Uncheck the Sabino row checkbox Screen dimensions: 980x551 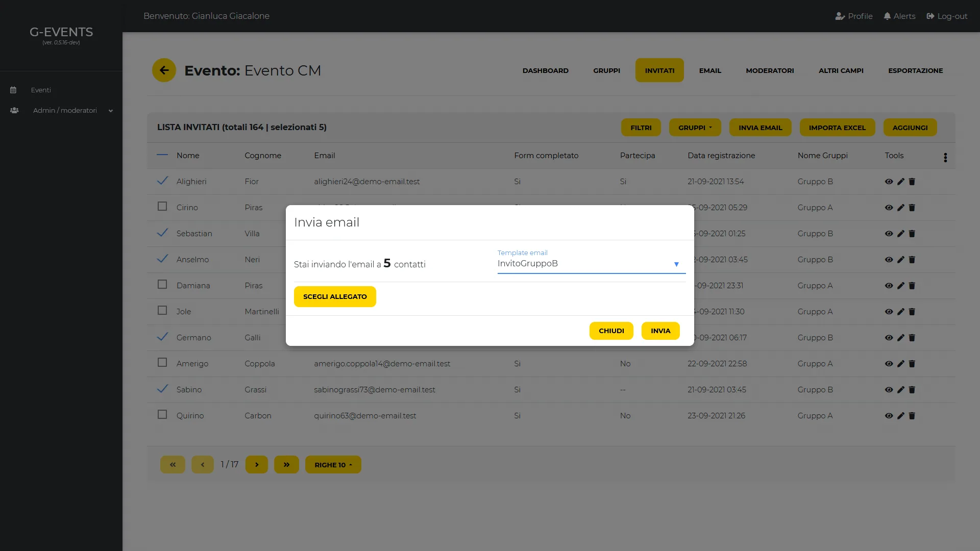click(x=162, y=389)
